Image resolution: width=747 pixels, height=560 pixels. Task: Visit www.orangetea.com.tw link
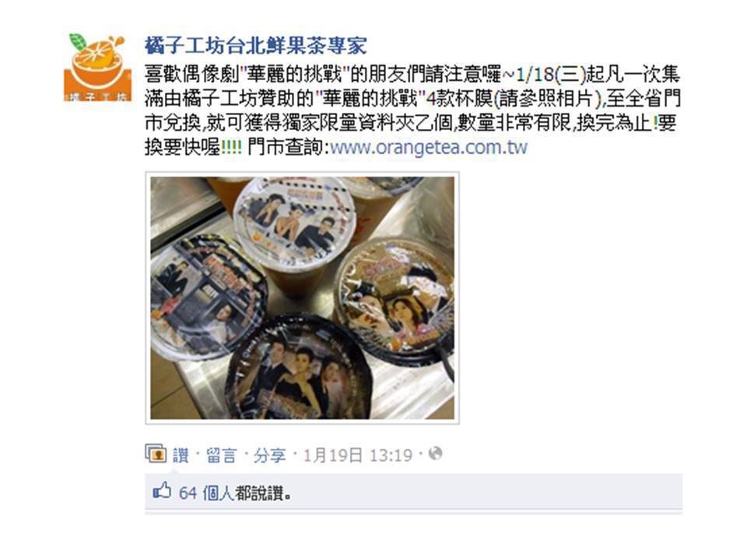pos(428,147)
